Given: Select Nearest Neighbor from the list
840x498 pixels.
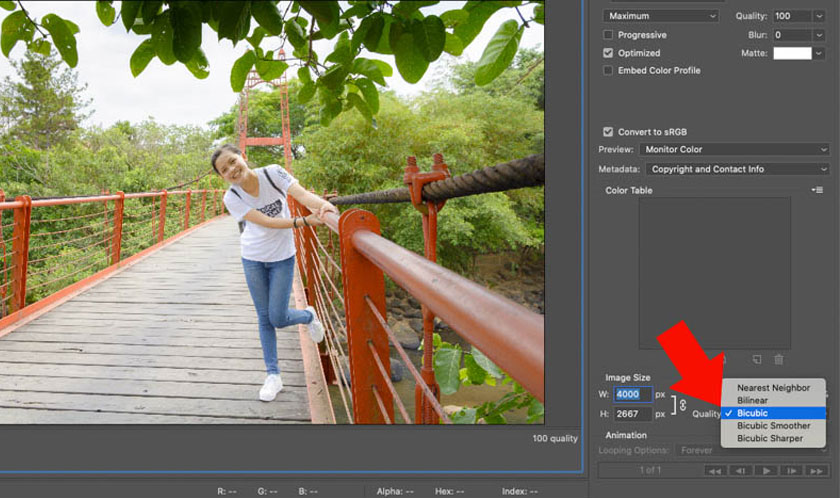Looking at the screenshot, I should pyautogui.click(x=773, y=387).
